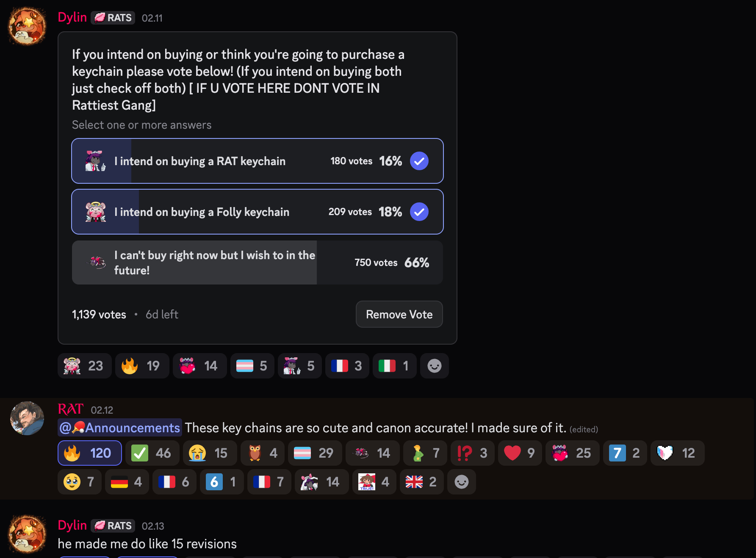This screenshot has width=756, height=558.
Task: Click the red heart reaction with 9
Action: click(520, 453)
